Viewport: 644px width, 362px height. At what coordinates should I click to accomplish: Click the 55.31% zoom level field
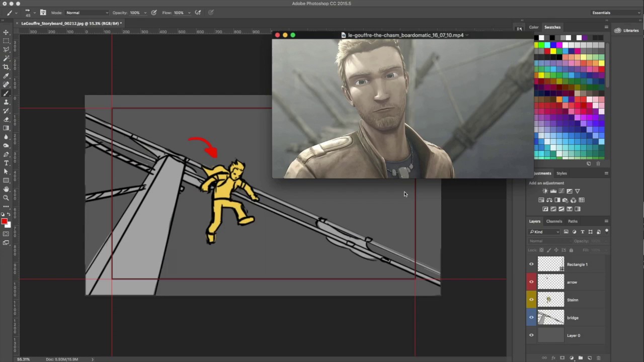pyautogui.click(x=24, y=359)
